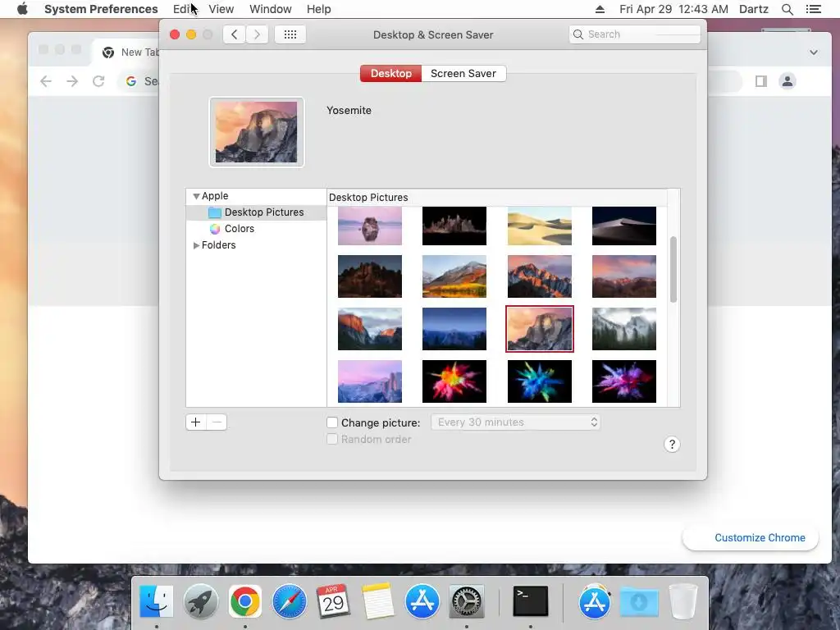Select the highlighted Yosemite Half Dome thumbnail
The width and height of the screenshot is (840, 630).
540,329
